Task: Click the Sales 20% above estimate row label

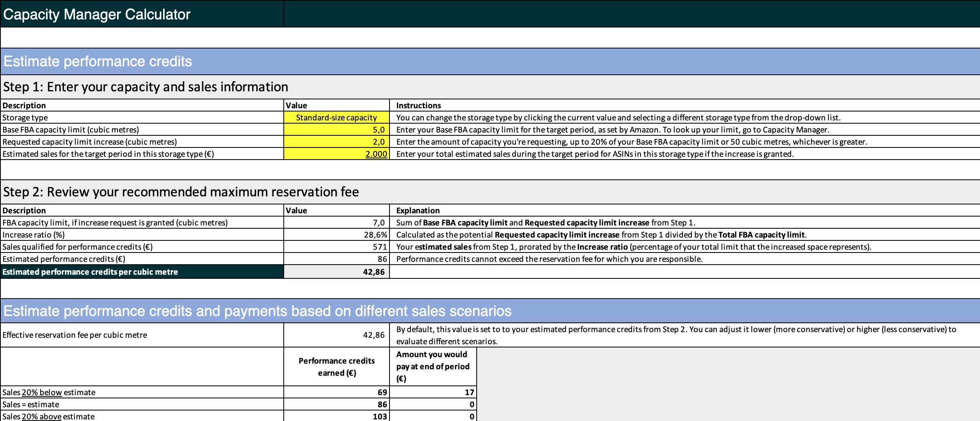Action: 48,417
